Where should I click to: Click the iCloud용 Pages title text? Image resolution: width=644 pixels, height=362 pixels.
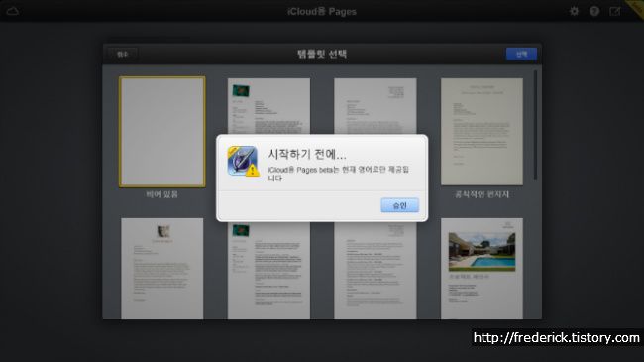[x=322, y=12]
